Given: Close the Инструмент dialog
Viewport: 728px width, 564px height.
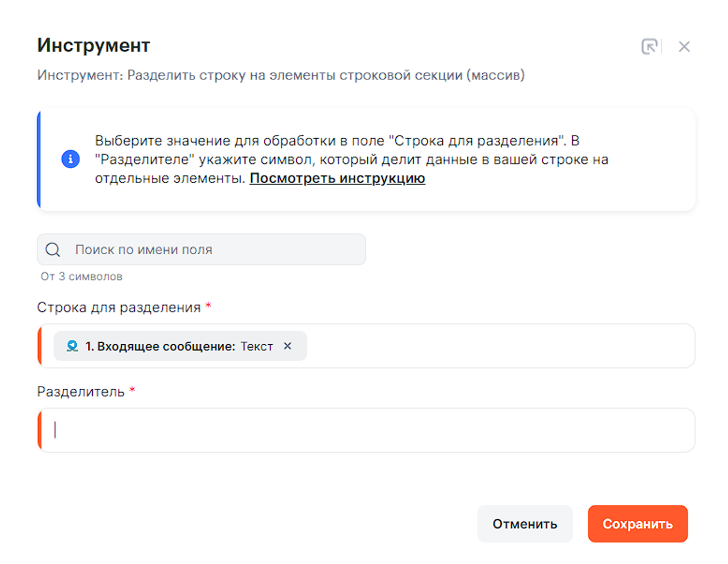Looking at the screenshot, I should tap(684, 47).
